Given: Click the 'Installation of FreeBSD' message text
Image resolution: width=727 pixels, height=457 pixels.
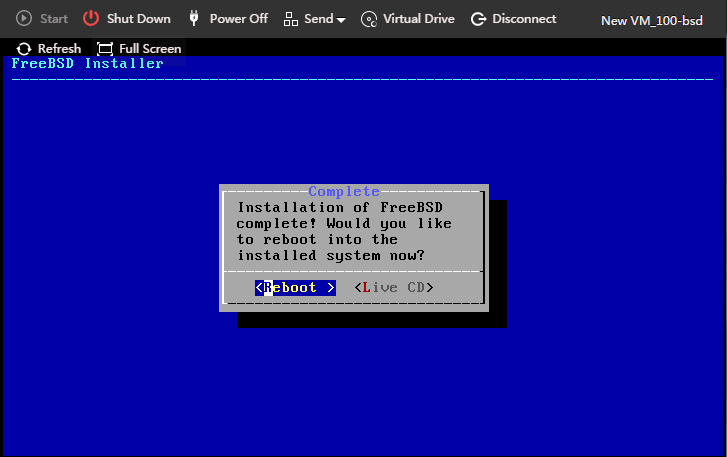Looking at the screenshot, I should pyautogui.click(x=340, y=207).
